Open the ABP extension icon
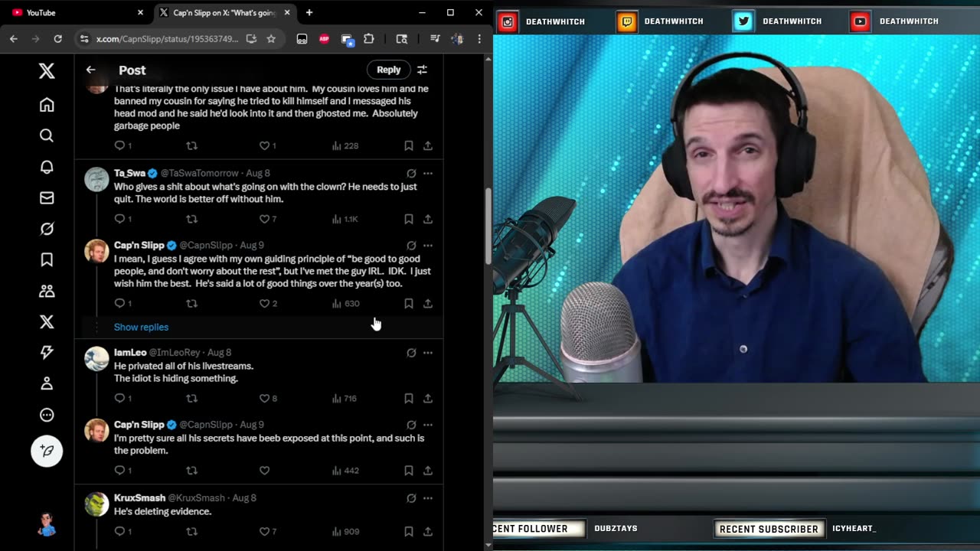 click(x=324, y=38)
